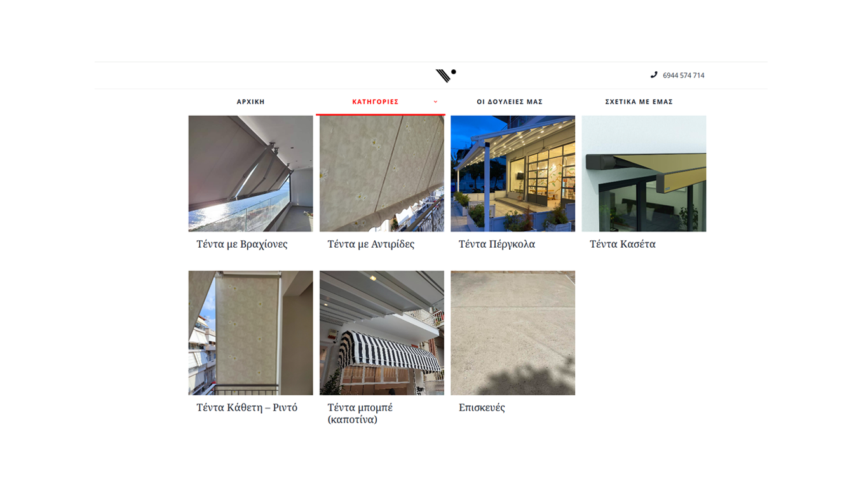868x488 pixels.
Task: Open the Τέντα Κάθετη – Ρυντό thumbnail
Action: 250,333
